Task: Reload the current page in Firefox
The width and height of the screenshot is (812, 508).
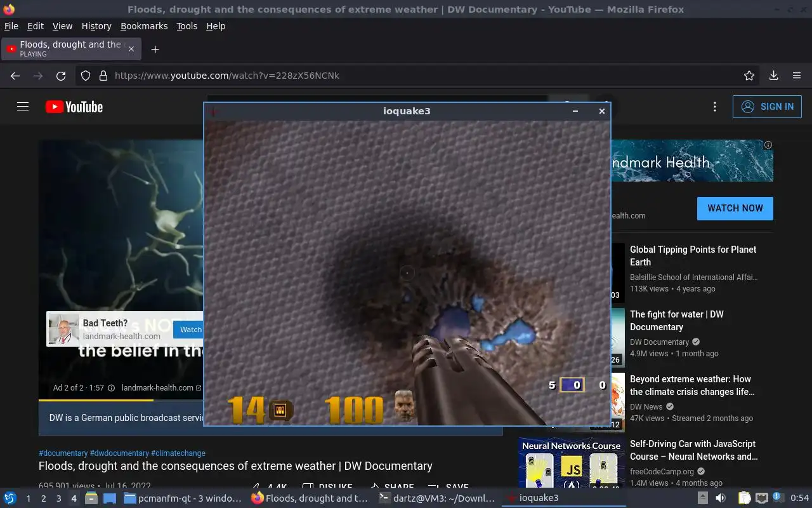Action: point(61,76)
